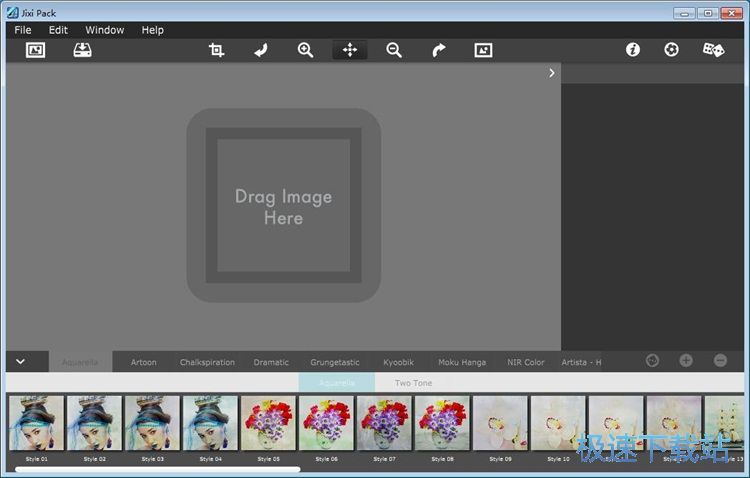Collapse the right side panel arrow
Viewport: 750px width, 478px height.
tap(551, 73)
